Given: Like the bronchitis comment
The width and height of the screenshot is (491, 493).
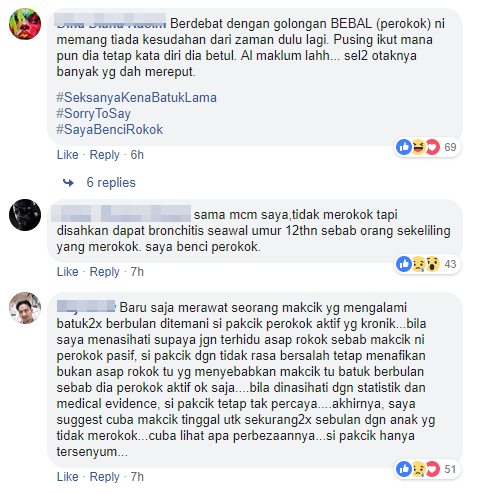Looking at the screenshot, I should 68,272.
